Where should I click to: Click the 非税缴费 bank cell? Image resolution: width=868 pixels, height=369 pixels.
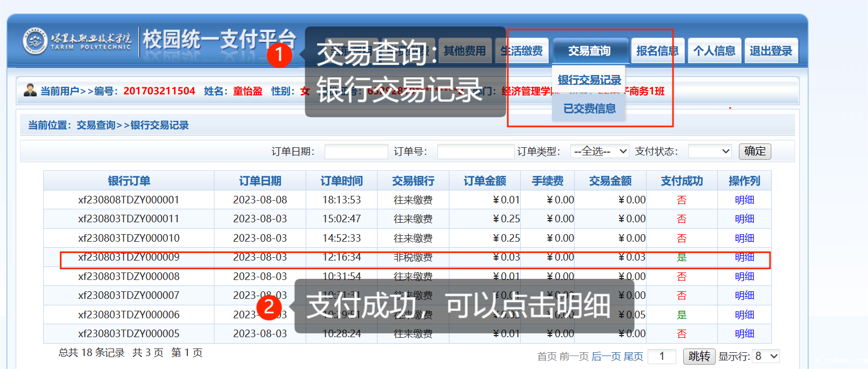click(413, 257)
